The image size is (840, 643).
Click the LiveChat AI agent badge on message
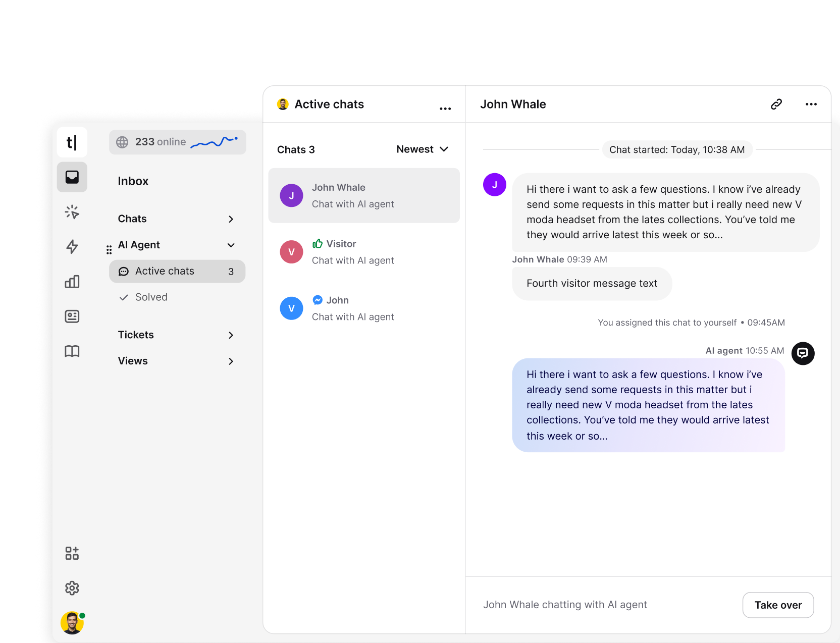click(803, 353)
